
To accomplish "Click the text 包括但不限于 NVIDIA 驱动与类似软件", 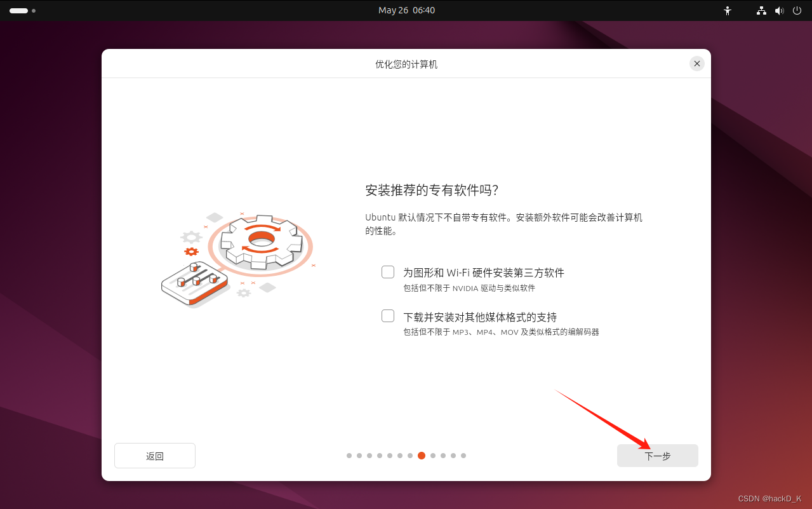I will pos(469,288).
